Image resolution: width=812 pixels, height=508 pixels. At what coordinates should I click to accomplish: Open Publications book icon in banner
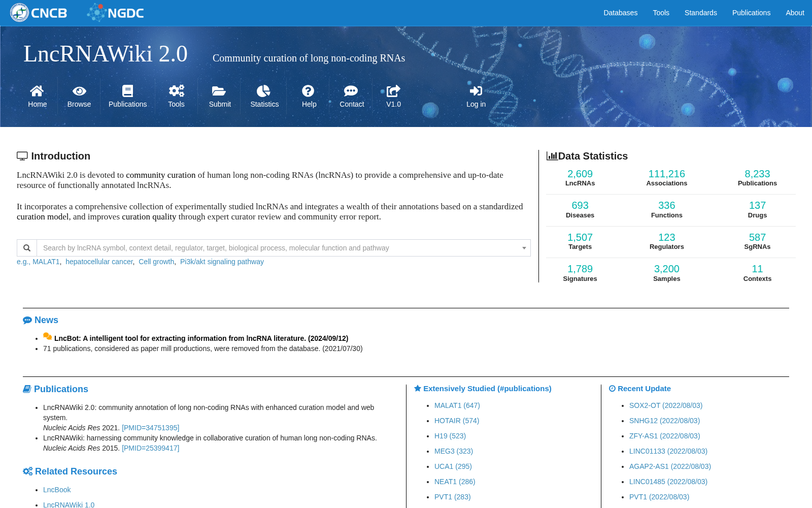click(127, 91)
